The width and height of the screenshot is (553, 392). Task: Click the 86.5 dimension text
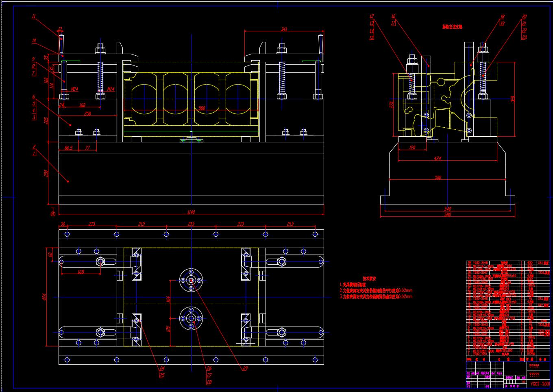coord(68,148)
